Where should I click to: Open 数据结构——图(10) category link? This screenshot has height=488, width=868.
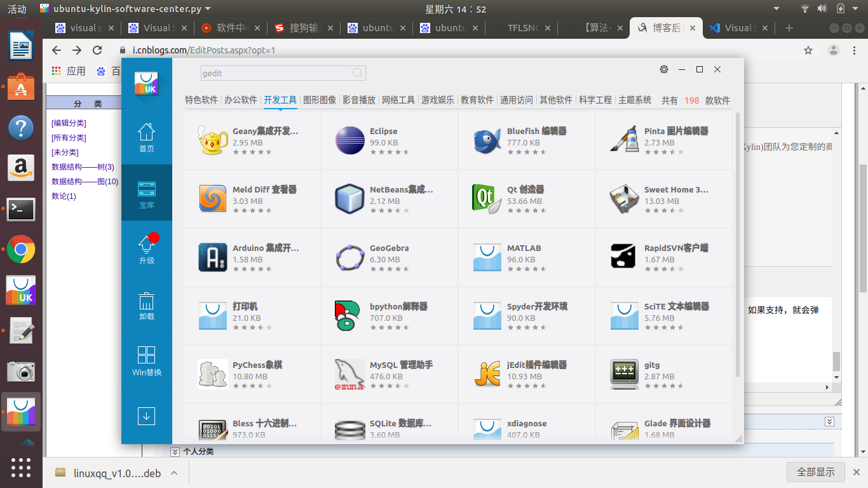(85, 182)
